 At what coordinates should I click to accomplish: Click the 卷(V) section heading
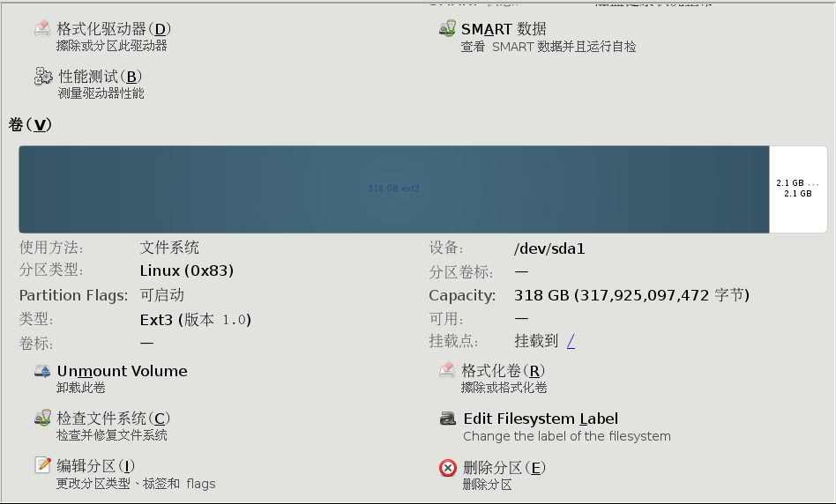coord(30,124)
